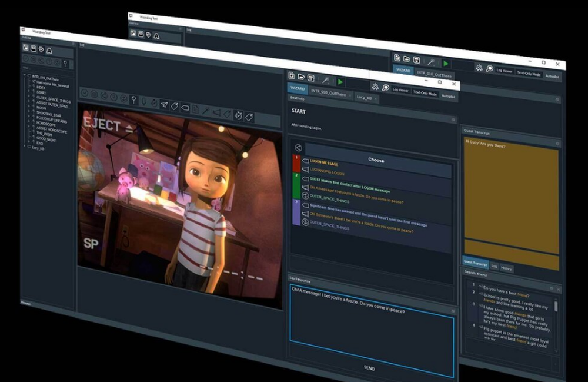Open the folder icon in front window toolbar
Image resolution: width=588 pixels, height=382 pixels.
tap(300, 77)
